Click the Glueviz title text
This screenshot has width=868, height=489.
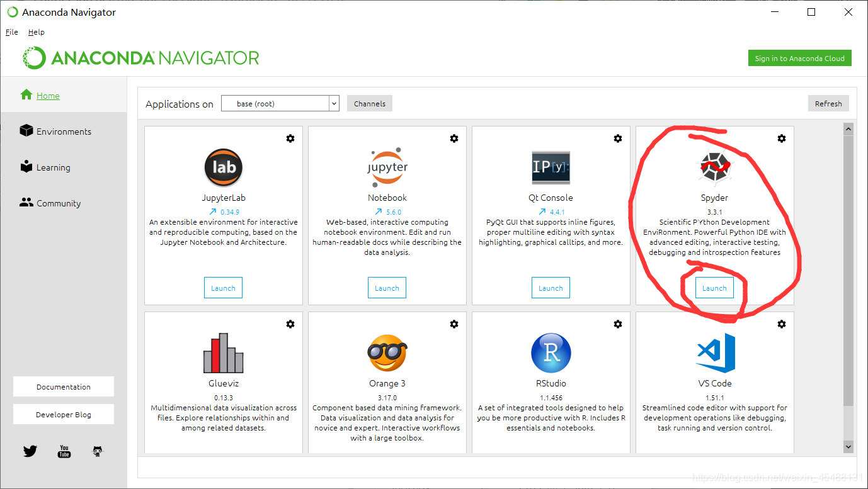coord(224,383)
